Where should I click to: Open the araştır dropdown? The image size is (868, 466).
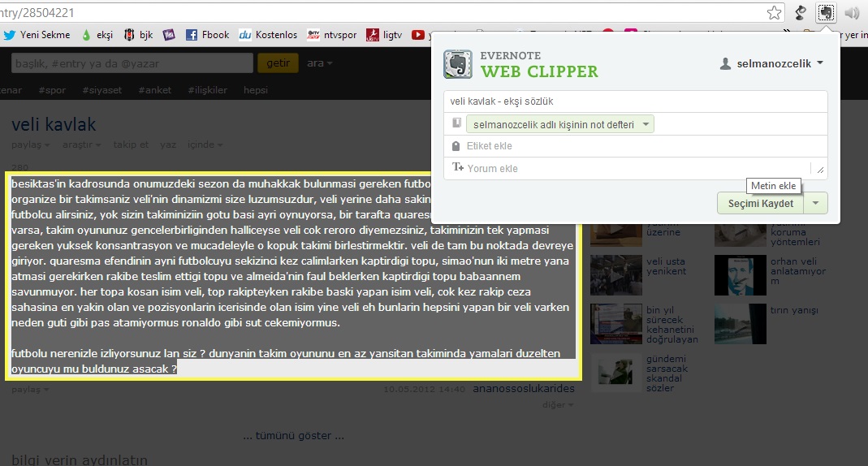coord(81,145)
